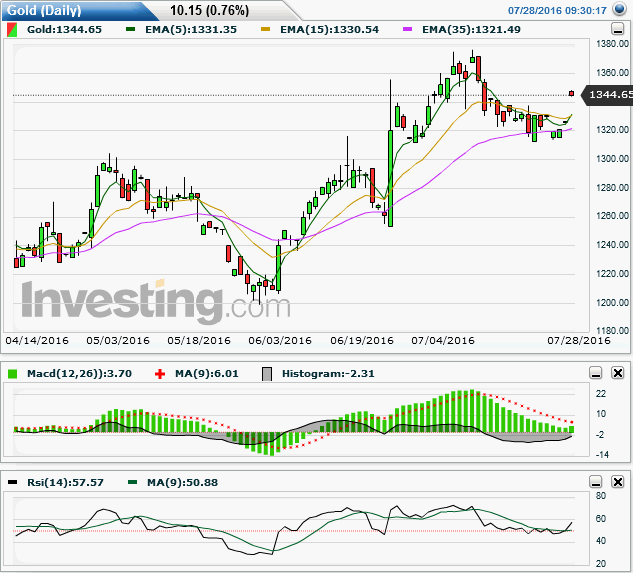This screenshot has width=633, height=573.
Task: Click the MA(9):6.01 MACD label
Action: [206, 374]
